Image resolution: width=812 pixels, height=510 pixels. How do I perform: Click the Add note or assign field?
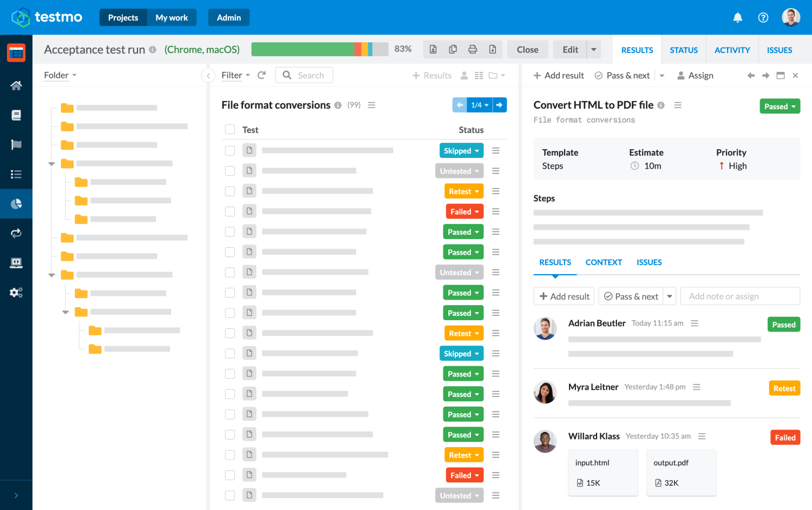pyautogui.click(x=740, y=296)
